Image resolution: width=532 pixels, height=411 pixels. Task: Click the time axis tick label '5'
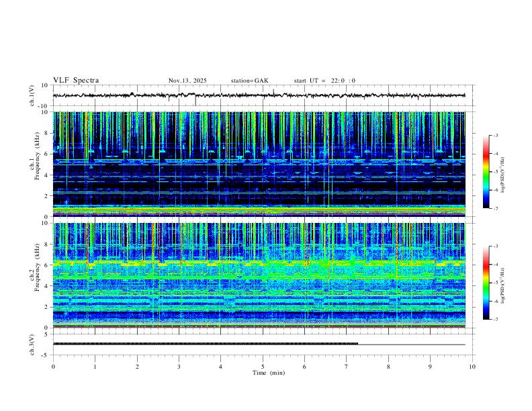pyautogui.click(x=263, y=367)
